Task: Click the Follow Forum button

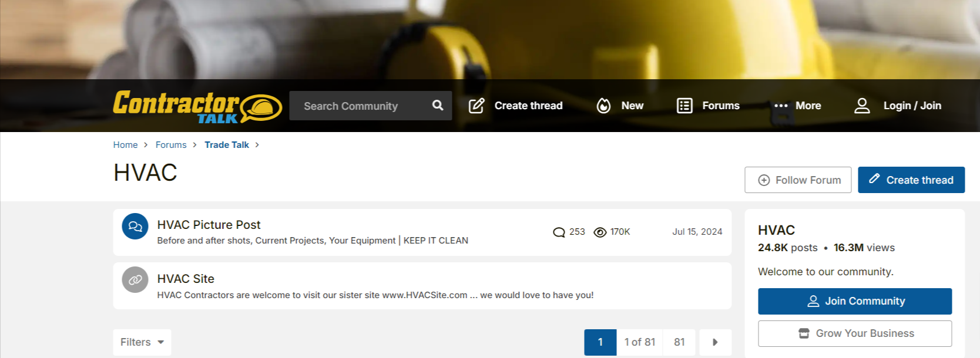Action: coord(798,180)
